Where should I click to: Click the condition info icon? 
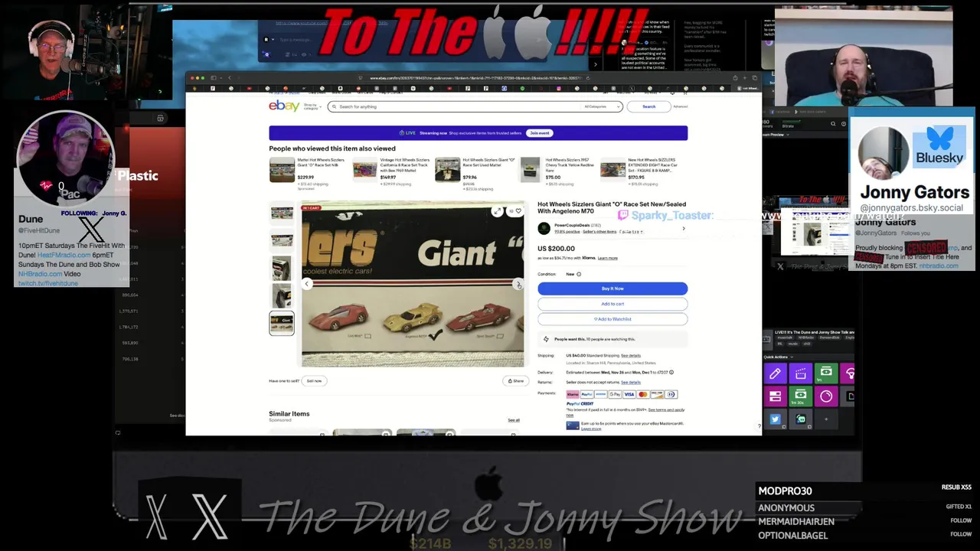pyautogui.click(x=579, y=274)
